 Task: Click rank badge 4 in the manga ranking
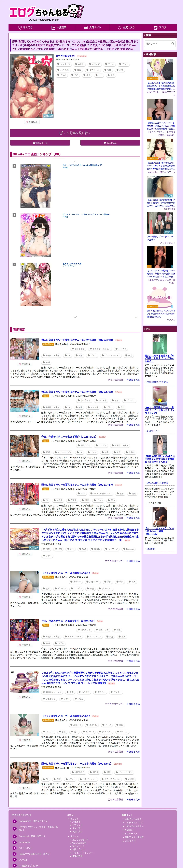point(14,166)
